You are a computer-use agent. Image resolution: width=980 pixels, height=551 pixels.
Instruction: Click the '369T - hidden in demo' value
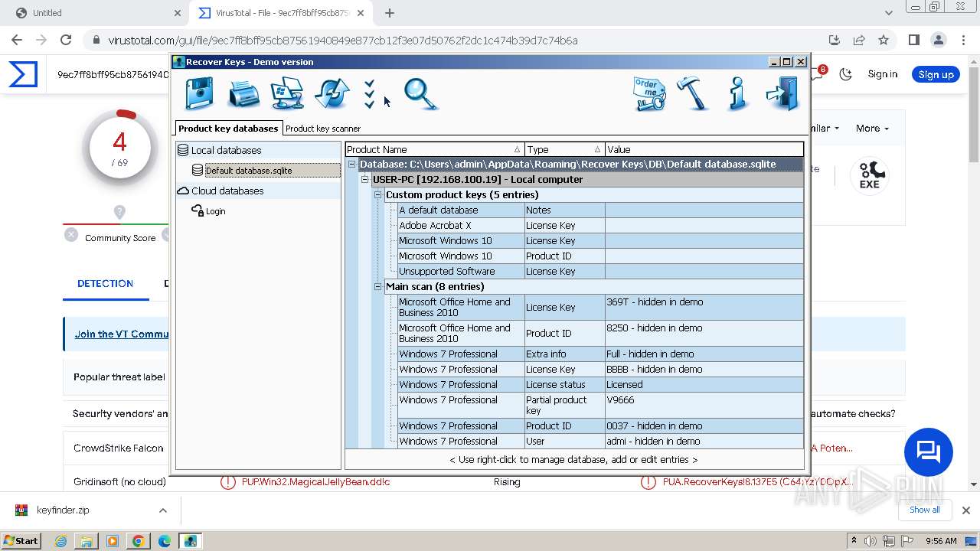point(655,302)
